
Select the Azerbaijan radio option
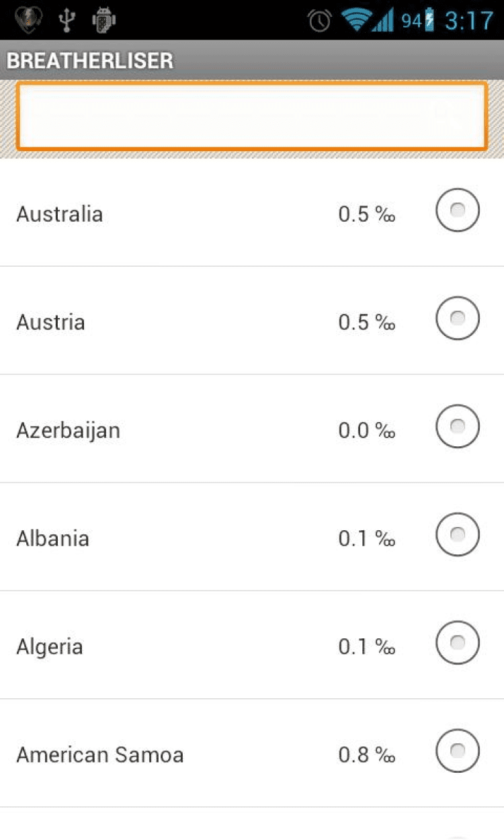point(458,427)
